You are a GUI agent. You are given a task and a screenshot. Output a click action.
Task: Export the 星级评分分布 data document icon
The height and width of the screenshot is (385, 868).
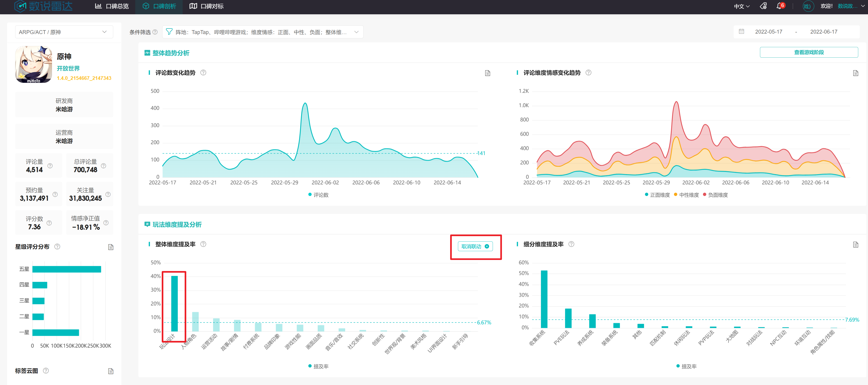[111, 247]
